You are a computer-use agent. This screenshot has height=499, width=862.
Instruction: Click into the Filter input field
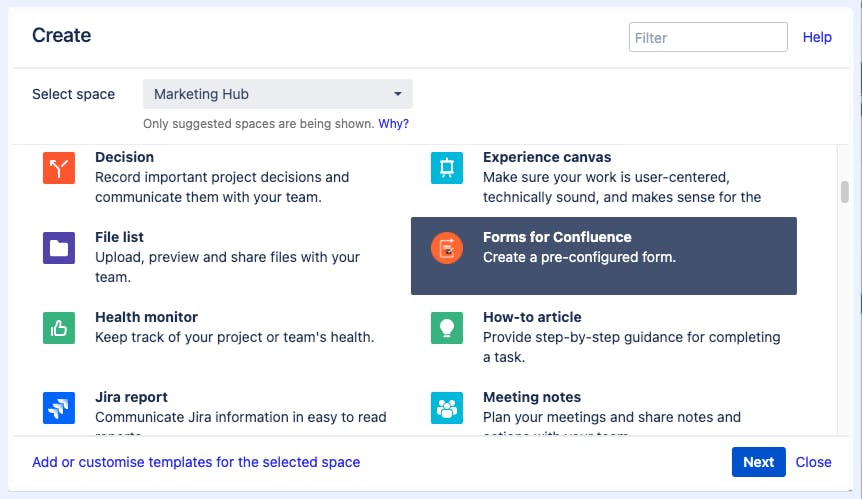pos(708,37)
